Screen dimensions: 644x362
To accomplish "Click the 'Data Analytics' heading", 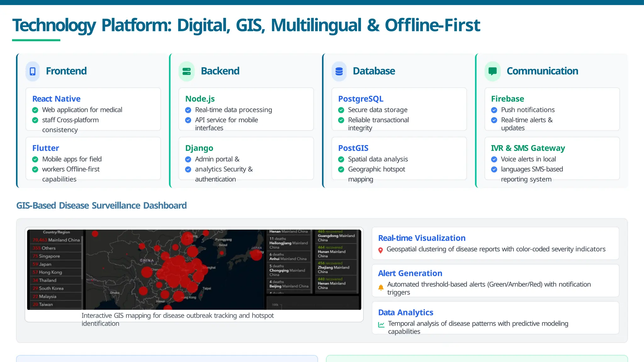I will point(406,313).
